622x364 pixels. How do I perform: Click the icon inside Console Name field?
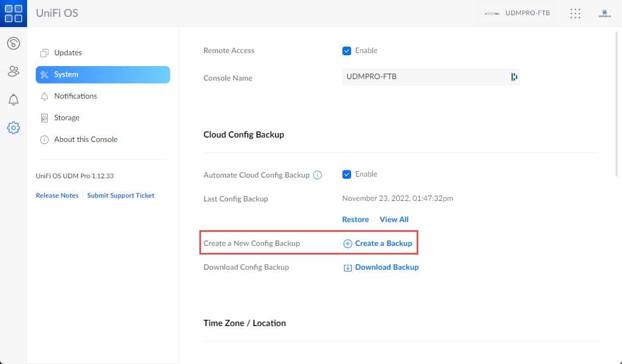pos(514,77)
